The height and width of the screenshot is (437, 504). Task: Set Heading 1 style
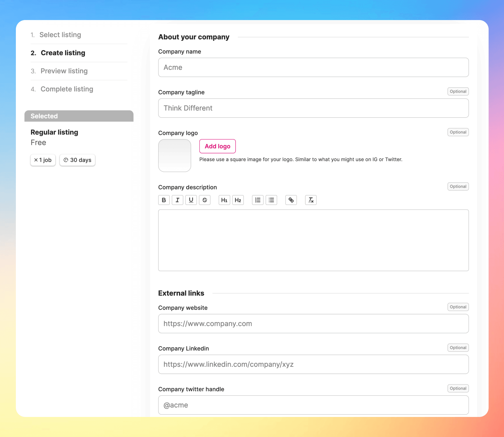(224, 200)
